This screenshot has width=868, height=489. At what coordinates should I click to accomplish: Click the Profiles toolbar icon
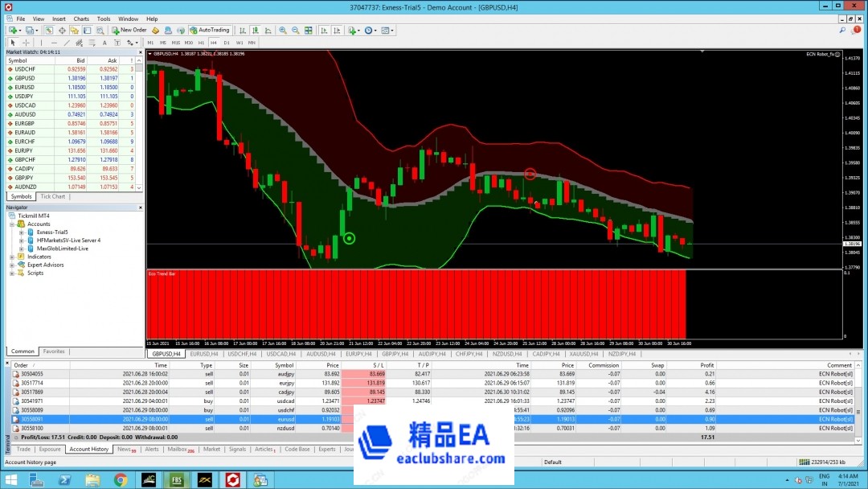(31, 31)
